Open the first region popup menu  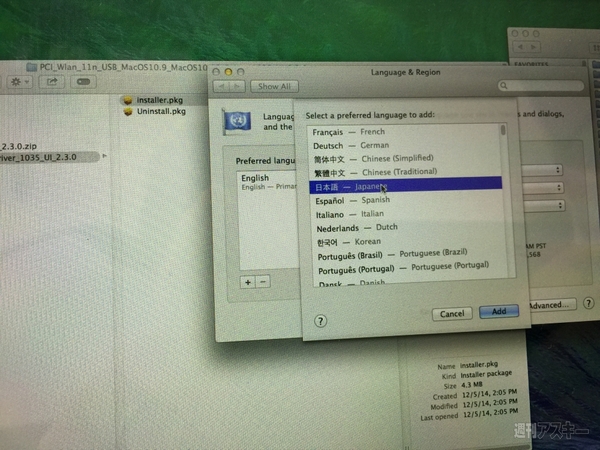543,170
